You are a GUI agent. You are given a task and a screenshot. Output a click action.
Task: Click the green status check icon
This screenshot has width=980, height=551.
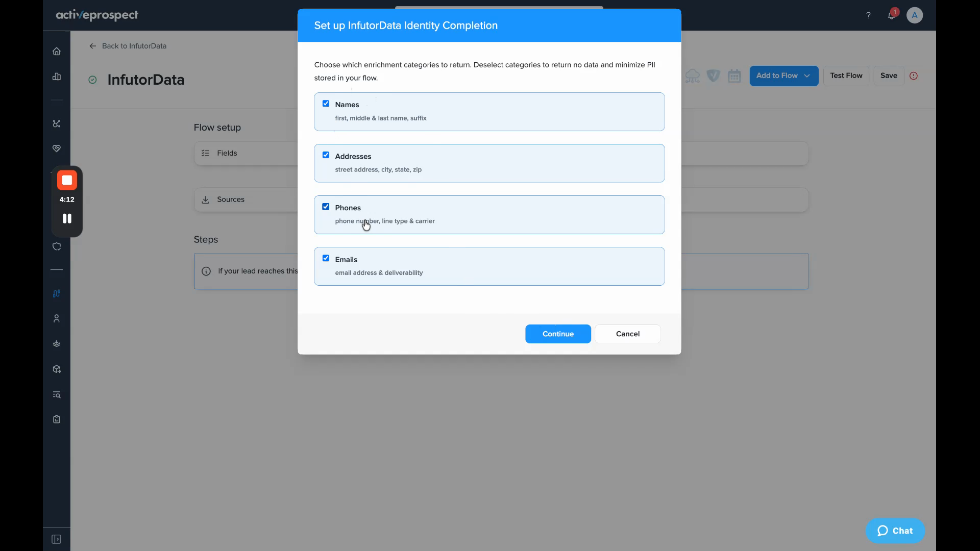point(92,80)
